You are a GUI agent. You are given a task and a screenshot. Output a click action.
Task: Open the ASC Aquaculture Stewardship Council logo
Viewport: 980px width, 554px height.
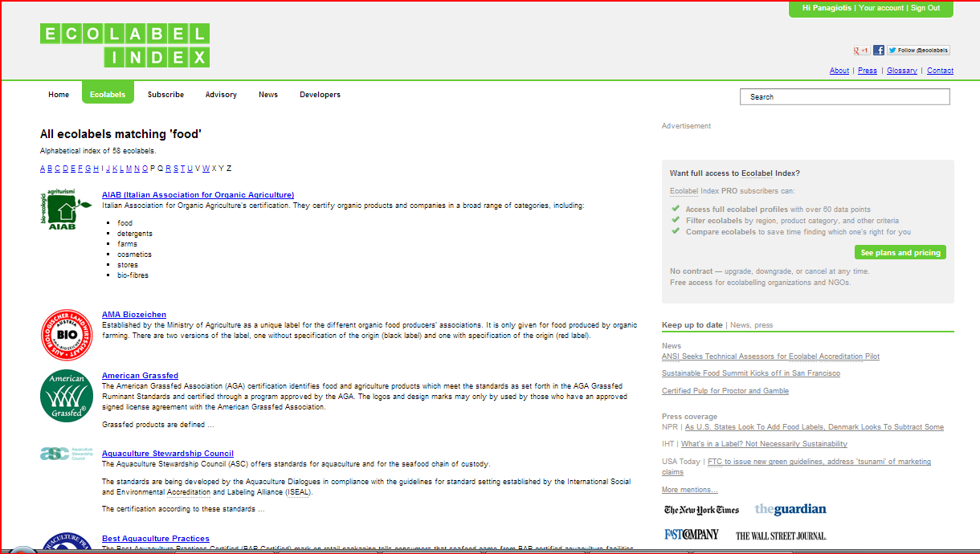[x=66, y=454]
